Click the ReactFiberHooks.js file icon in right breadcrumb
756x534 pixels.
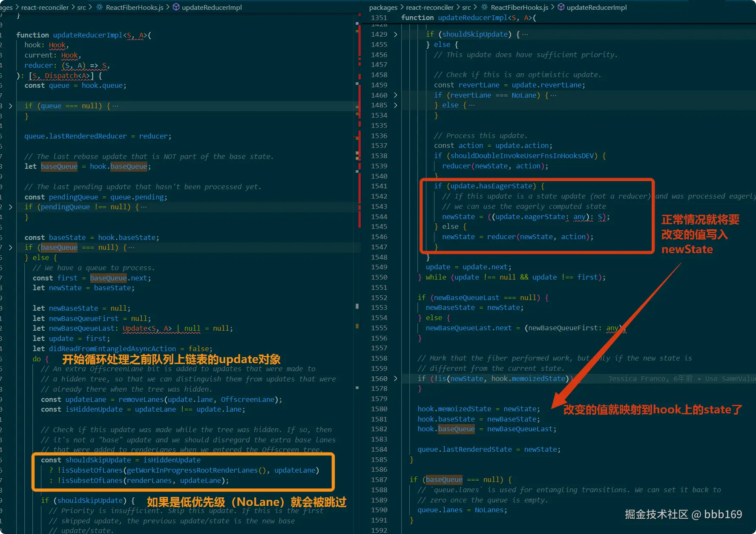click(x=485, y=7)
